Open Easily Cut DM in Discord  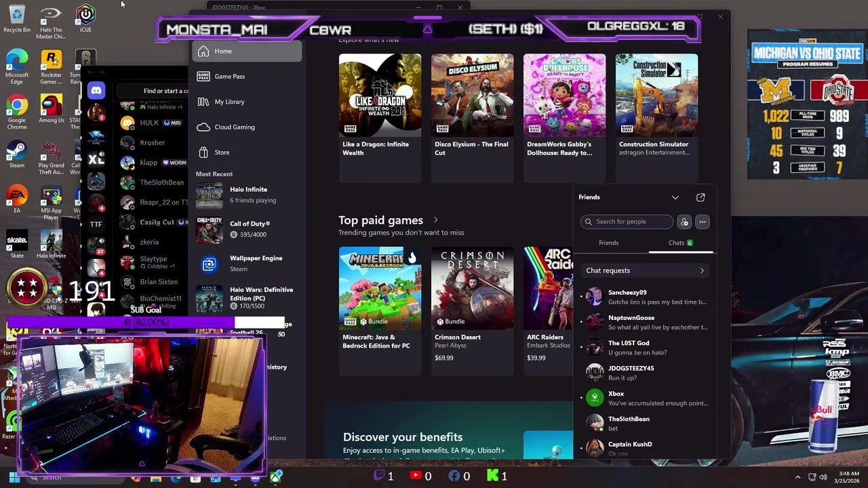(153, 222)
